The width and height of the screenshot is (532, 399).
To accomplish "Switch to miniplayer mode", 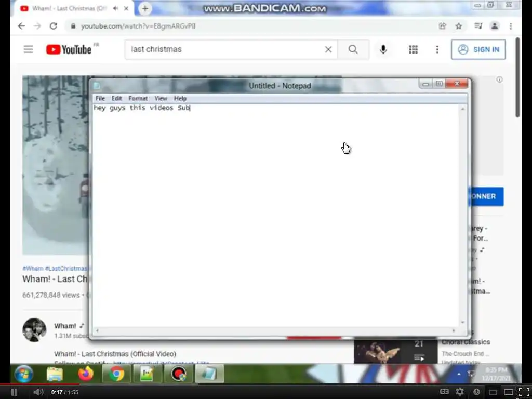I will pos(493,392).
